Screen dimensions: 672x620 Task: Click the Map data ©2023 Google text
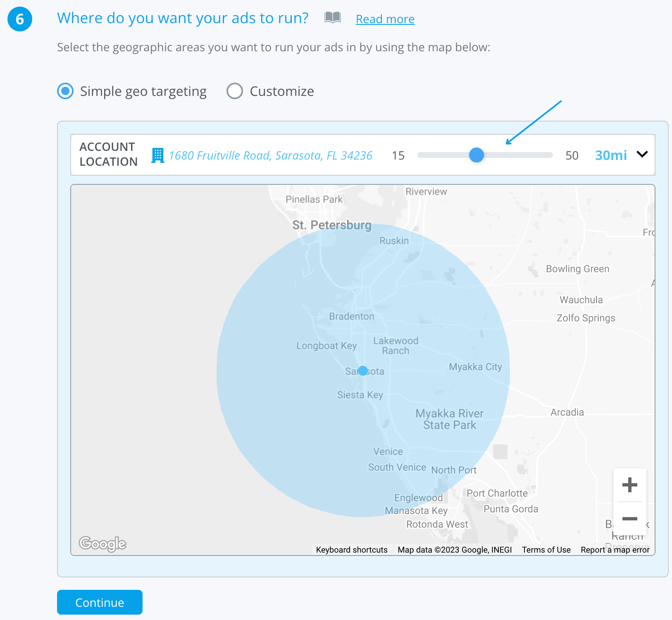(455, 550)
